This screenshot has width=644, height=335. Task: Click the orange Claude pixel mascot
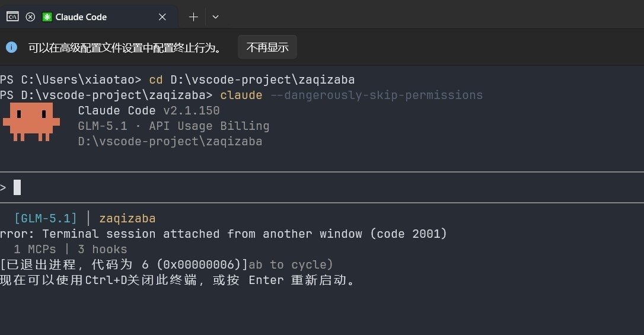31,122
